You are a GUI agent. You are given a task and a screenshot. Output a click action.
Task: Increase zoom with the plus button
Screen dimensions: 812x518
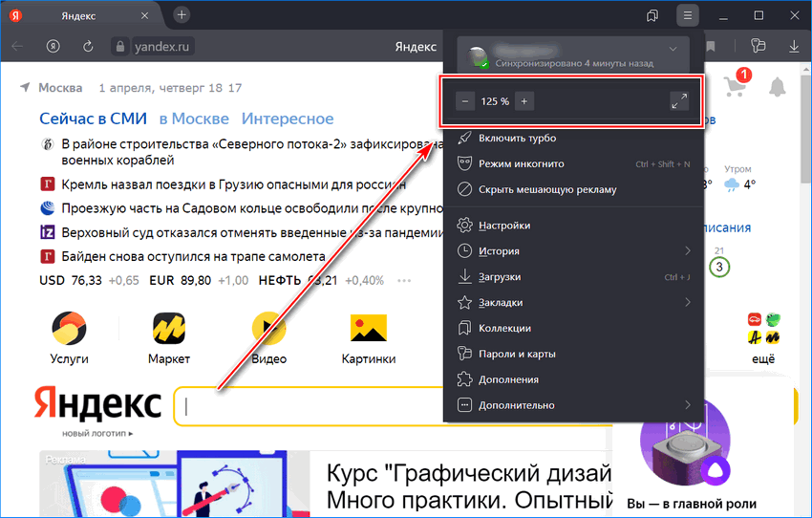(524, 101)
